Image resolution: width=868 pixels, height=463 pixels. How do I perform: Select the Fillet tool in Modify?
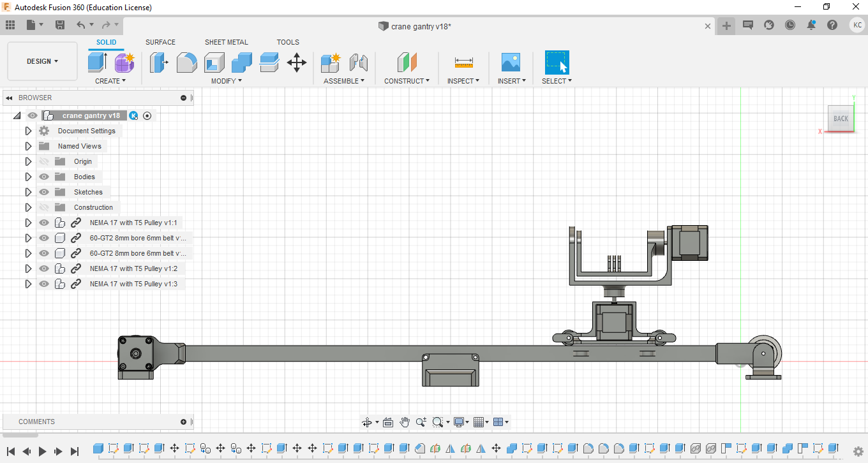pyautogui.click(x=186, y=62)
